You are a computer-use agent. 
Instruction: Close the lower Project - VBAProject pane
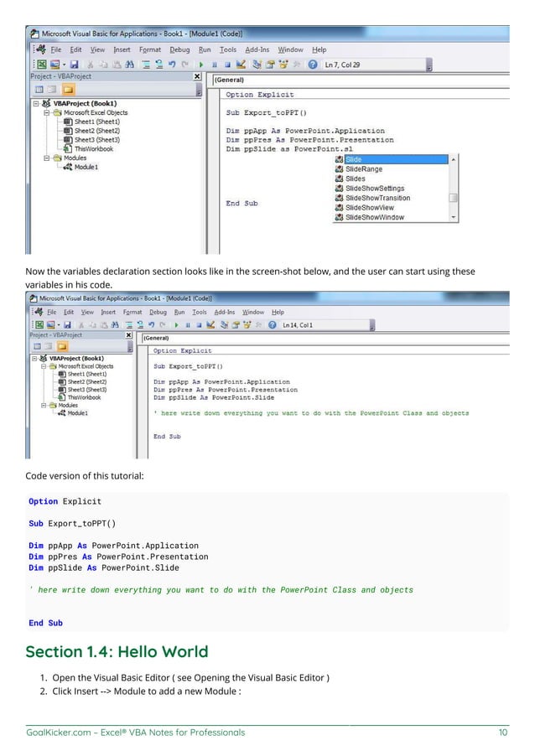click(128, 334)
